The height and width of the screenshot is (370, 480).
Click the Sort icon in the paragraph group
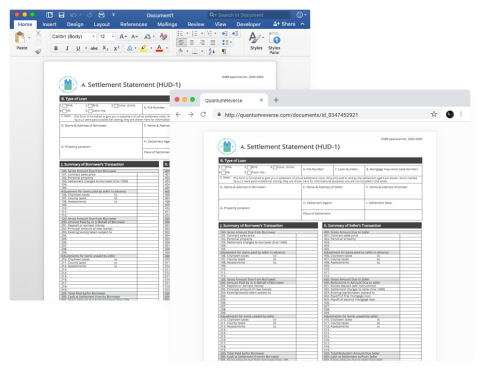(x=212, y=51)
